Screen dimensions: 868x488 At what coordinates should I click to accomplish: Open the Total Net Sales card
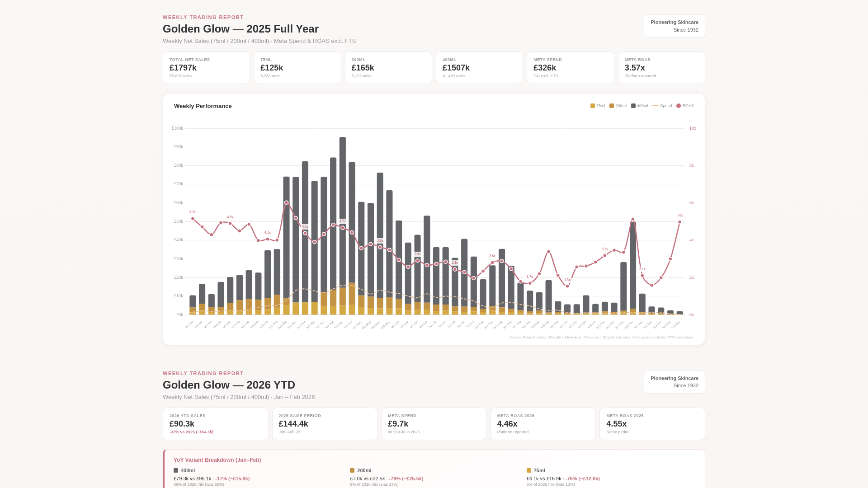[206, 68]
